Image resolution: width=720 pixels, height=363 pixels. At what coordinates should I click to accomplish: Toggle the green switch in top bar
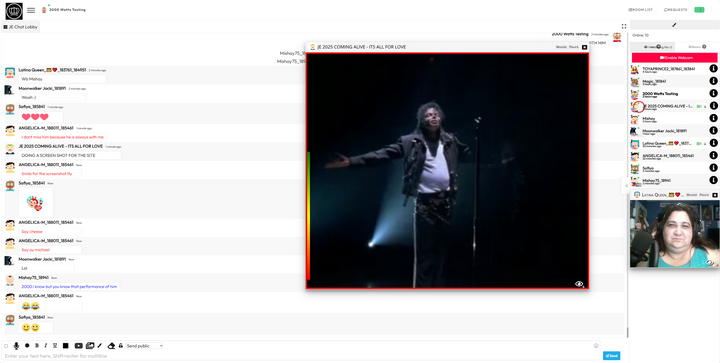699,10
